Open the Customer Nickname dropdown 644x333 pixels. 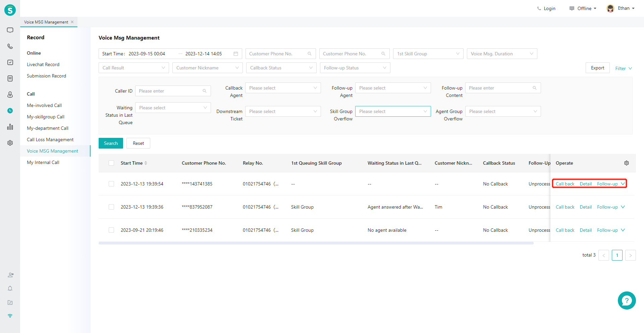click(x=208, y=68)
